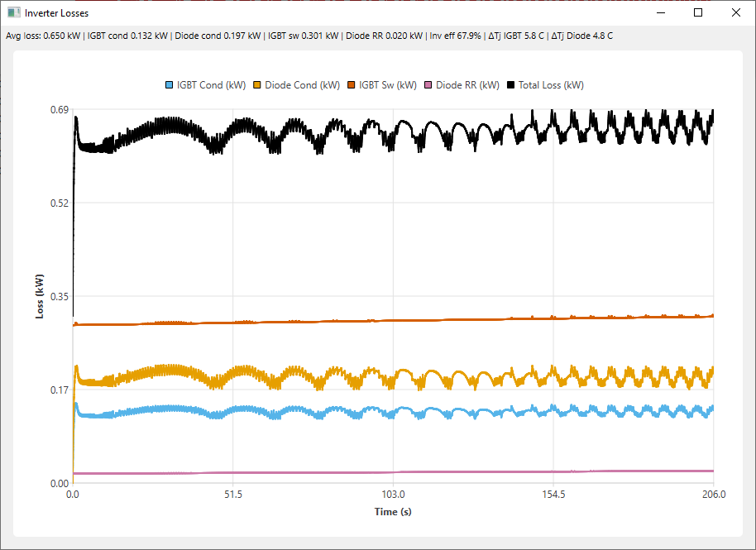Close the Inverter Losses window
Image resolution: width=756 pixels, height=550 pixels.
point(736,13)
